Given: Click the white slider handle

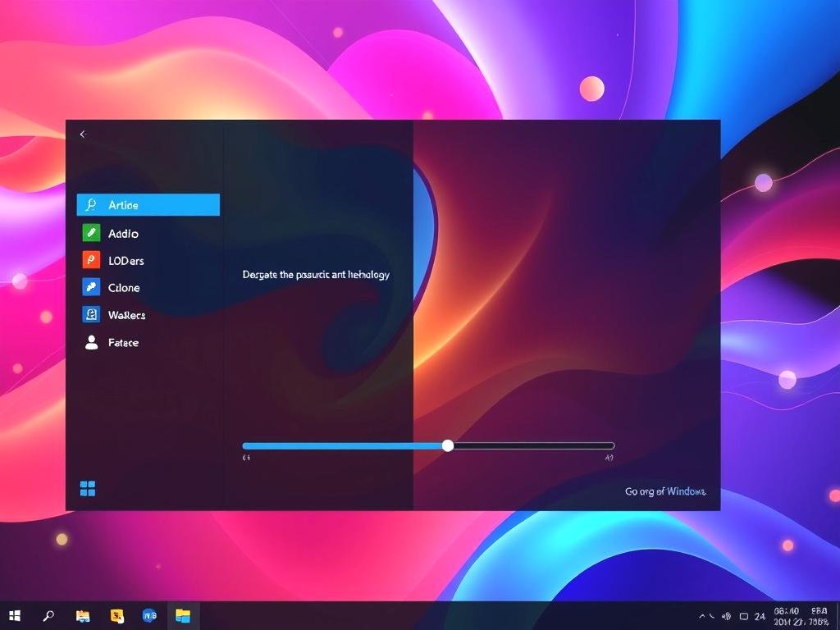Looking at the screenshot, I should pyautogui.click(x=448, y=445).
